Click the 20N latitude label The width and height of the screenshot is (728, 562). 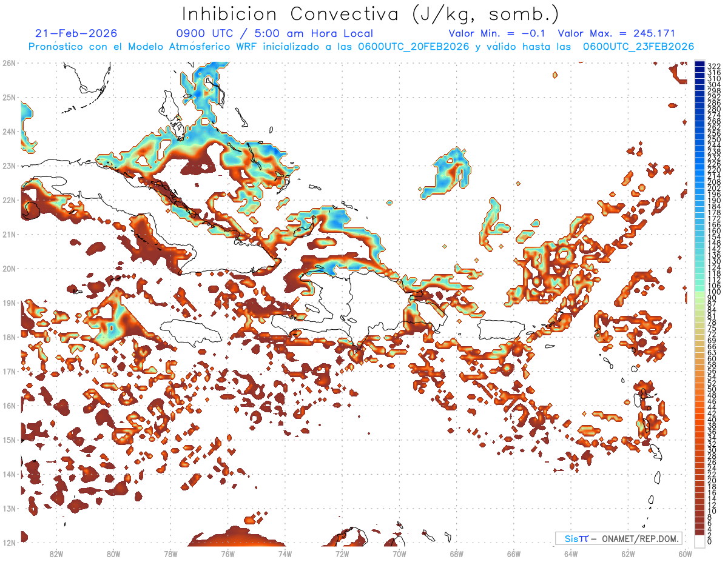[x=8, y=268]
